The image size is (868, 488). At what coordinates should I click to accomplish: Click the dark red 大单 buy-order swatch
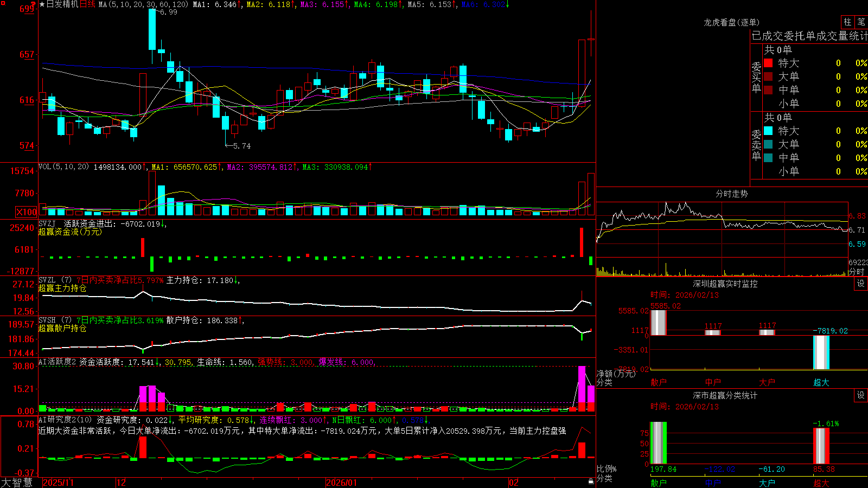pyautogui.click(x=768, y=76)
